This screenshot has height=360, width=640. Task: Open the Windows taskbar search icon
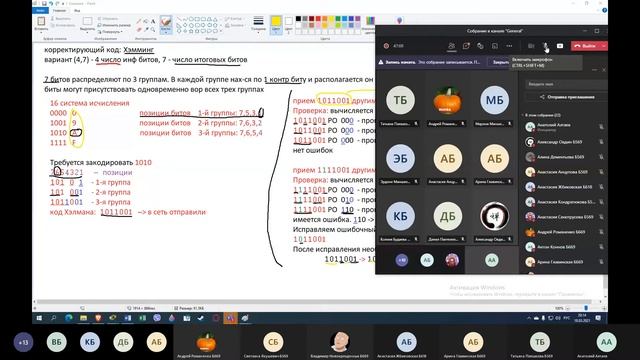click(x=53, y=318)
